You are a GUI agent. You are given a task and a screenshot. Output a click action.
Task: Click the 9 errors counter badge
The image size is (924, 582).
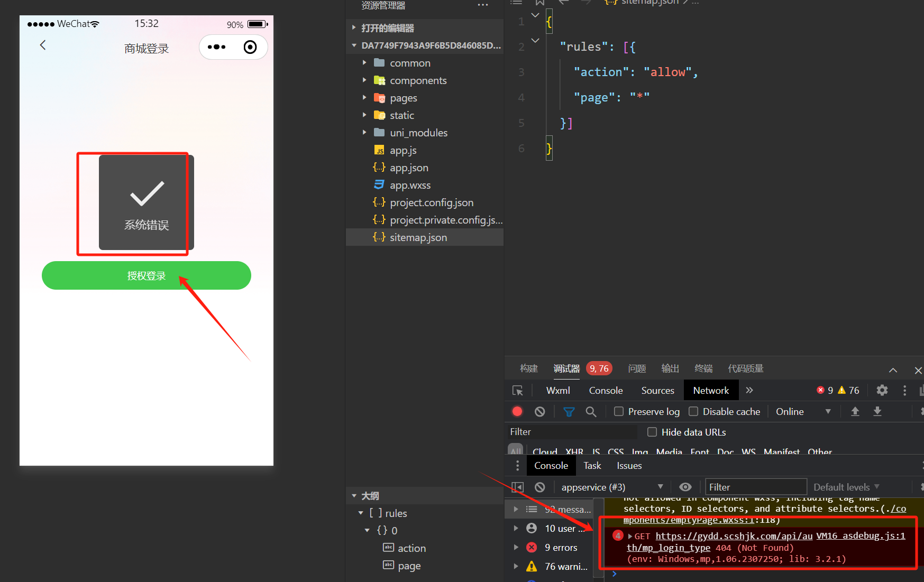(x=825, y=391)
